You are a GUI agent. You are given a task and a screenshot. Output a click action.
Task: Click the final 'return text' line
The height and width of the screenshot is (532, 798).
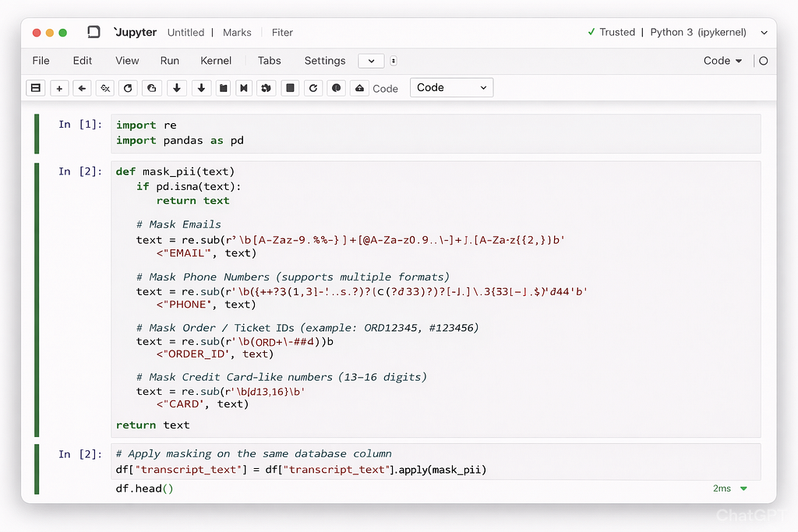tap(153, 425)
